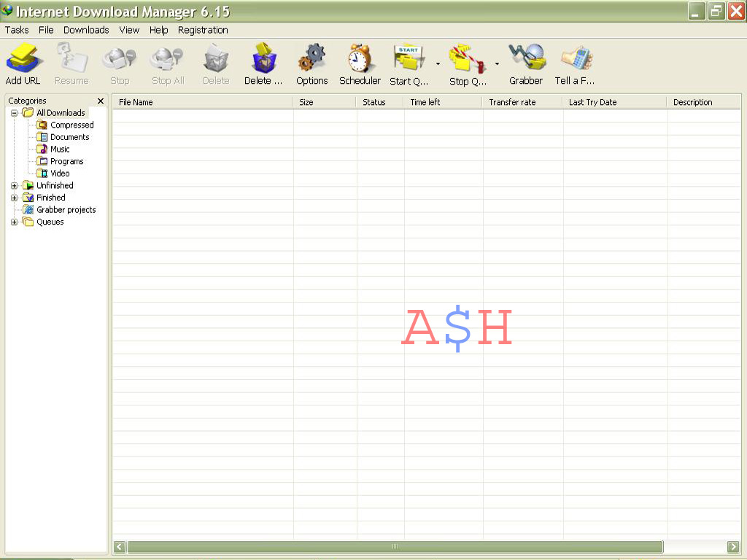The height and width of the screenshot is (560, 747).
Task: Click the Delete Completed toolbar icon
Action: [x=264, y=58]
